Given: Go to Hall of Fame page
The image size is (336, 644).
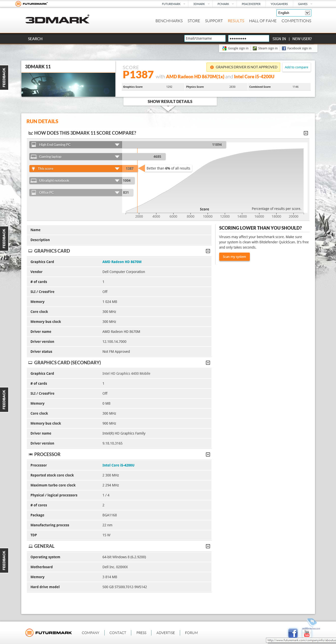Looking at the screenshot, I should pyautogui.click(x=263, y=21).
